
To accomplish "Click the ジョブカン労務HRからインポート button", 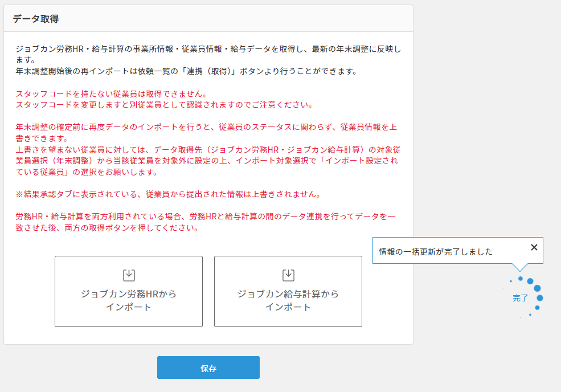I will (x=129, y=291).
